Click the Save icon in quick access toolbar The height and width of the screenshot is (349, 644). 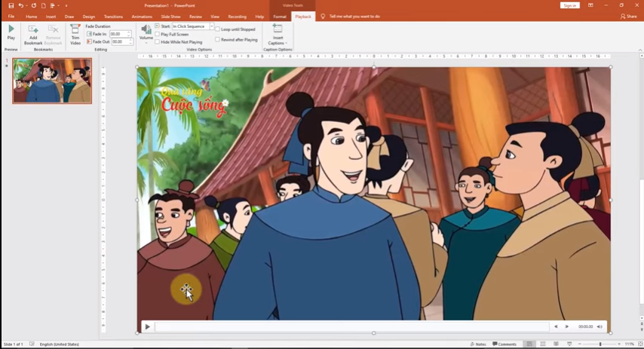(11, 5)
